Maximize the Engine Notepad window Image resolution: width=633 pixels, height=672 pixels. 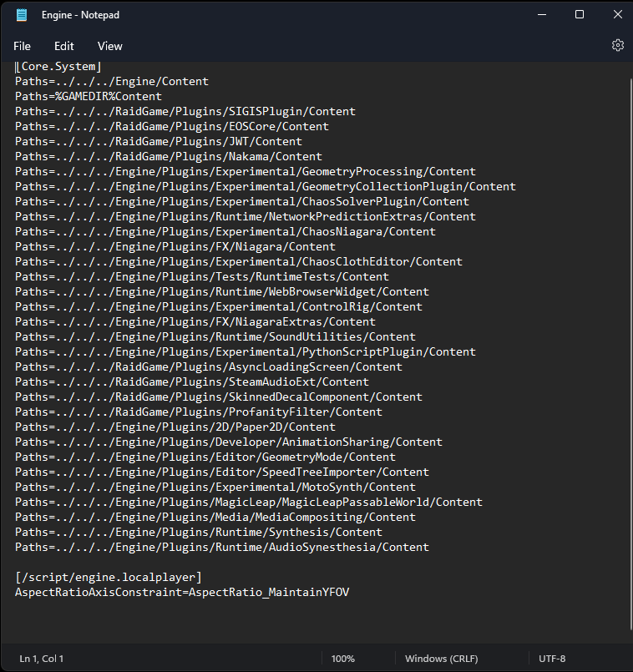[580, 14]
